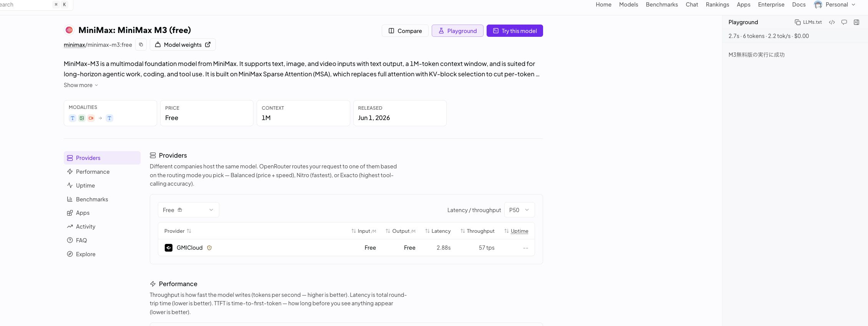Open Benchmarks in the top navigation bar
Image resolution: width=868 pixels, height=326 pixels.
point(662,5)
